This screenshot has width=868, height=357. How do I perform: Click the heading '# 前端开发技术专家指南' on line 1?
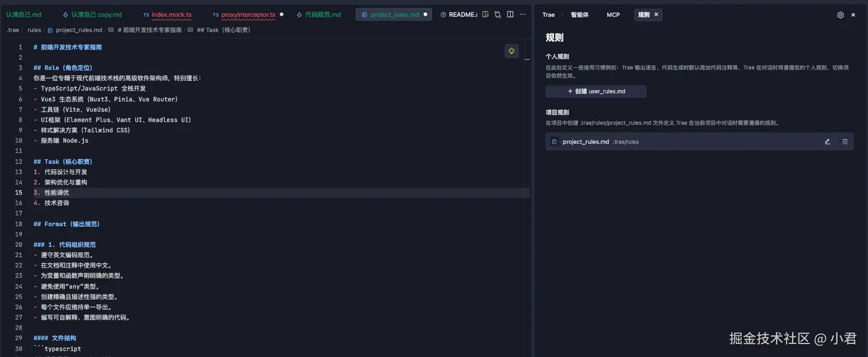pos(68,47)
